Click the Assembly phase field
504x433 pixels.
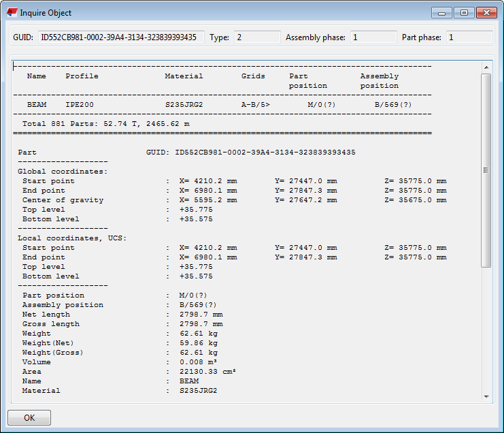pos(373,37)
